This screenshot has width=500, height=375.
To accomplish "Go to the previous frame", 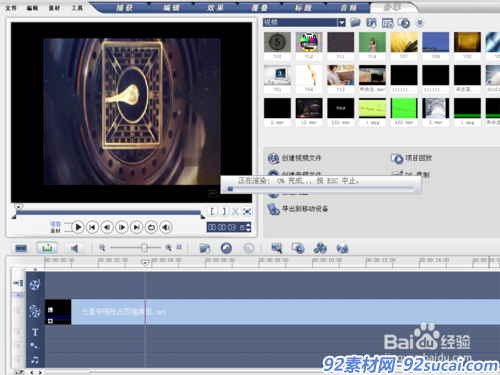I will [107, 227].
